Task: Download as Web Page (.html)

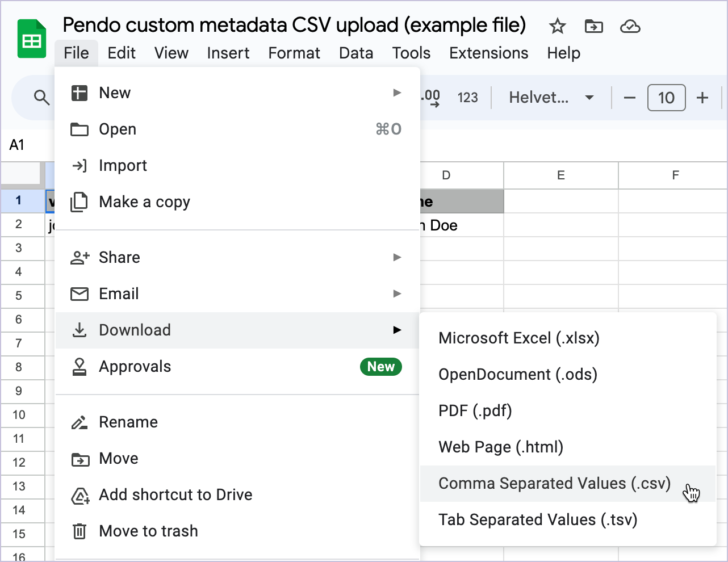Action: pyautogui.click(x=568, y=447)
